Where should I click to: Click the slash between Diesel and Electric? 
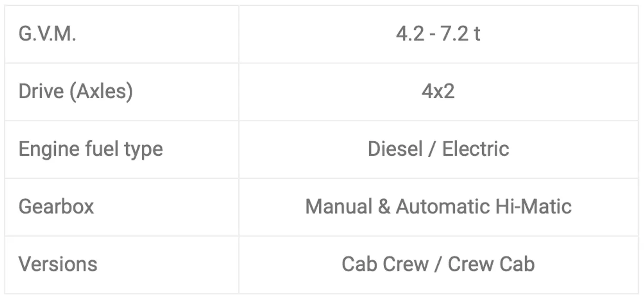coord(432,149)
